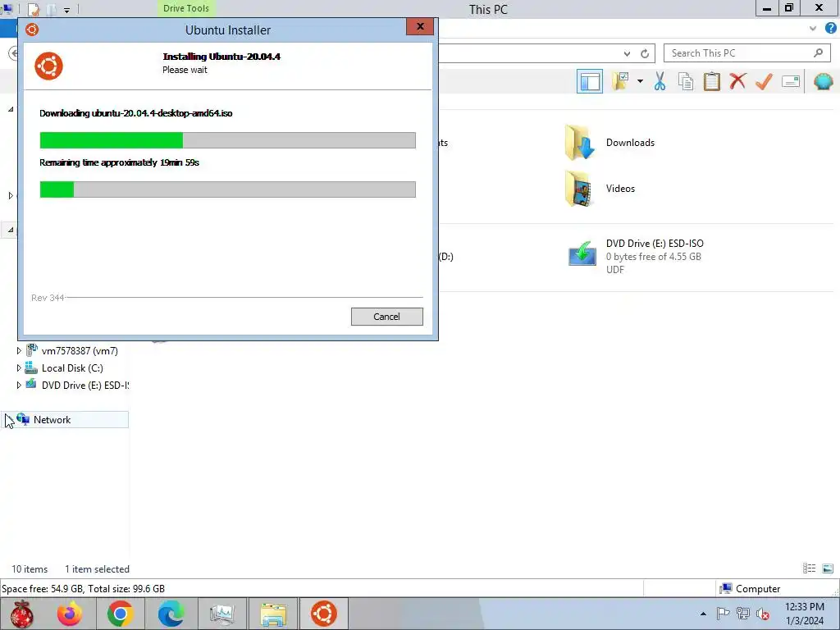
Task: Click the folder options toolbar icon
Action: (x=622, y=81)
